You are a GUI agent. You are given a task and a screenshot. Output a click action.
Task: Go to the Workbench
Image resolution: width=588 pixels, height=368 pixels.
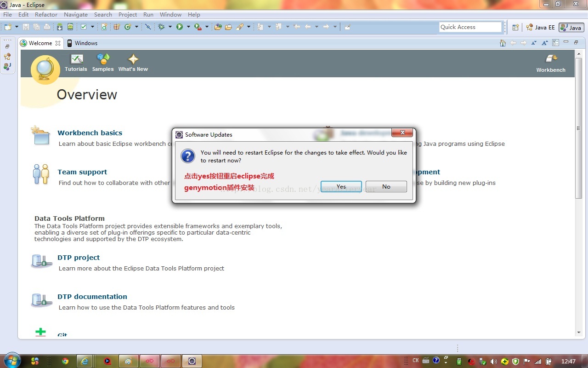click(551, 63)
